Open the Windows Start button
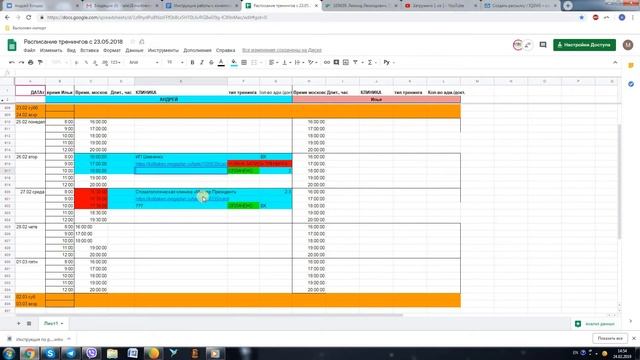Viewport: 640px width, 360px height. click(x=9, y=353)
